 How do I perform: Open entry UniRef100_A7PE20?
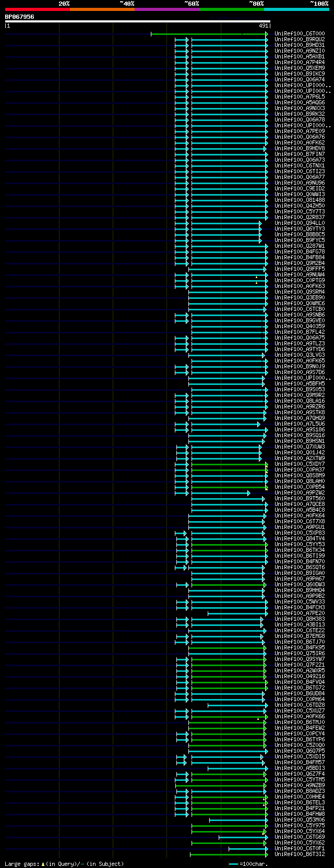coord(300,613)
